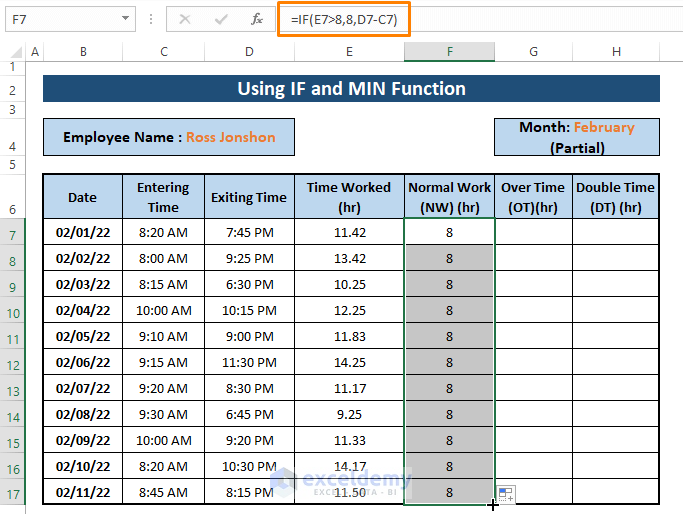
Task: Select column G header
Action: (x=533, y=52)
